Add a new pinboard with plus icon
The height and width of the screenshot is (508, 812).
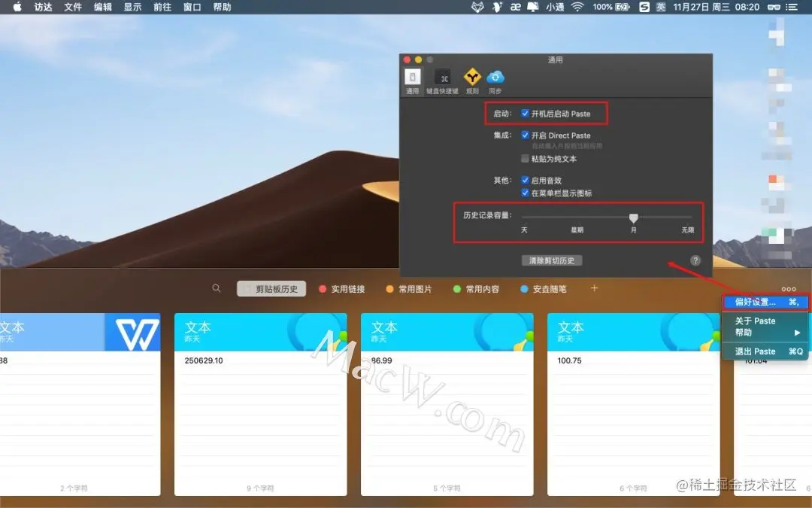point(595,288)
